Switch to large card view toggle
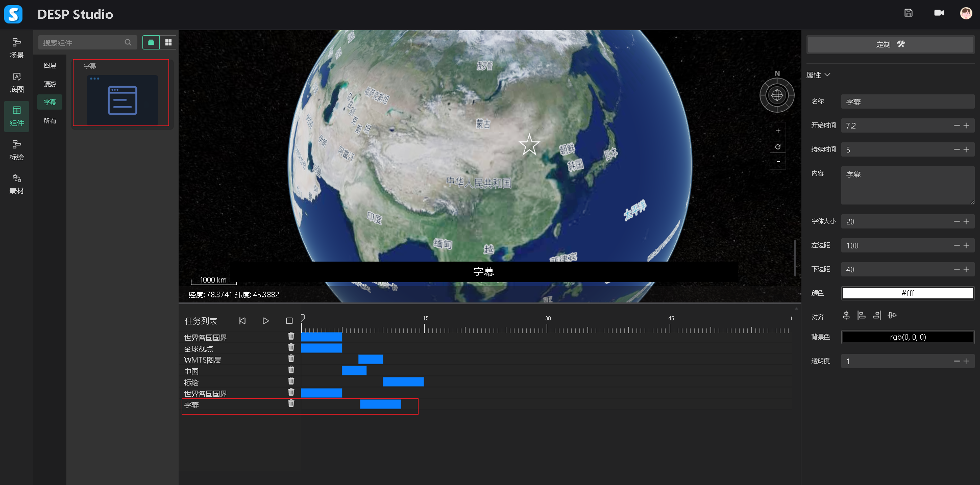 click(151, 42)
